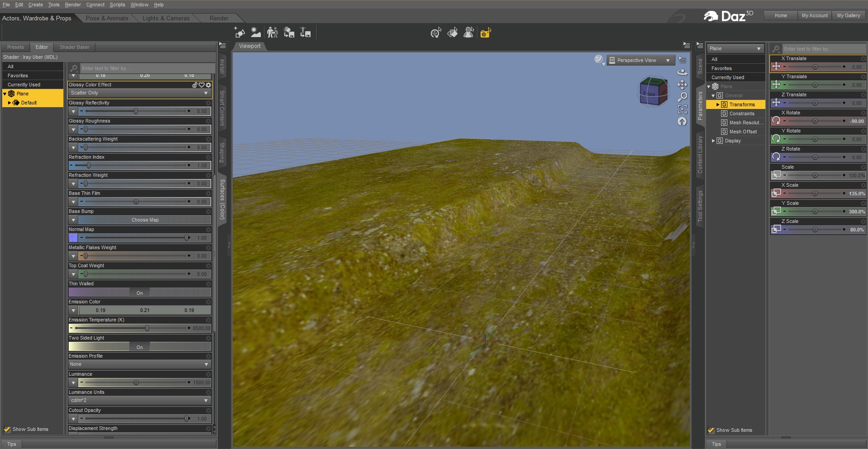Open the Glossy Color Effect Scatter Only dropdown
Screen dimensions: 868x449
coord(139,93)
